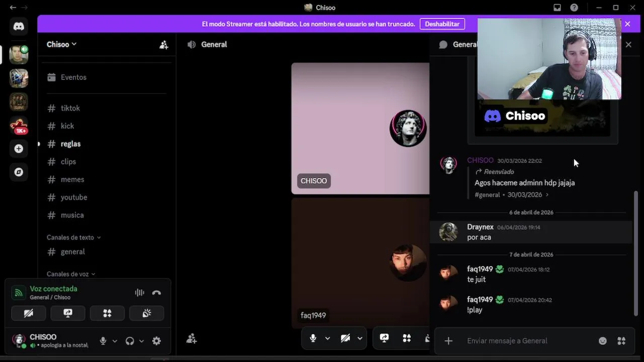The width and height of the screenshot is (644, 362).
Task: Disconnect from voice with hang-up icon
Action: tap(156, 293)
